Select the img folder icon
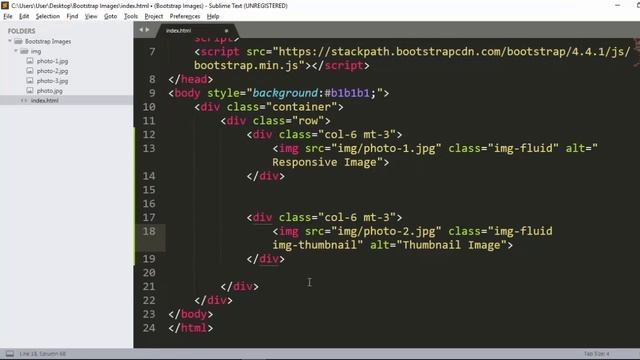 24,51
